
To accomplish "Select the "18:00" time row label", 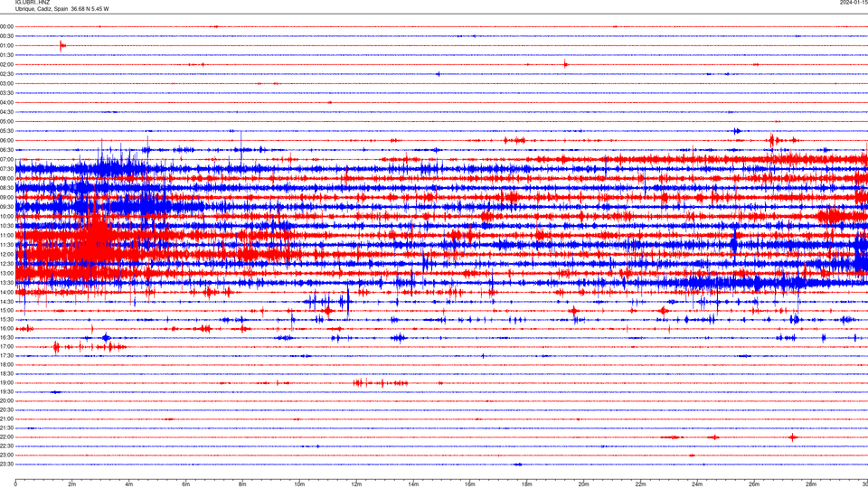I will pyautogui.click(x=6, y=364).
